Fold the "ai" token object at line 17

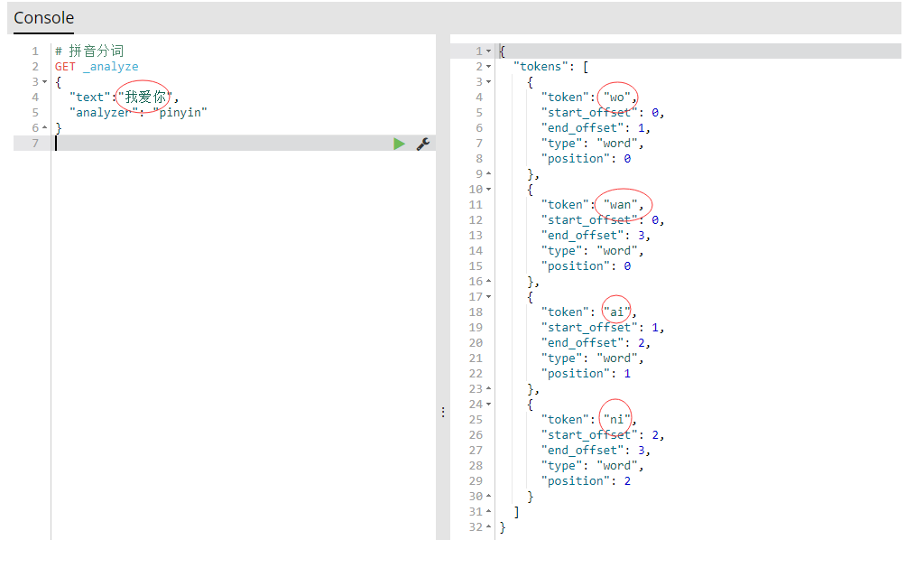coord(488,297)
